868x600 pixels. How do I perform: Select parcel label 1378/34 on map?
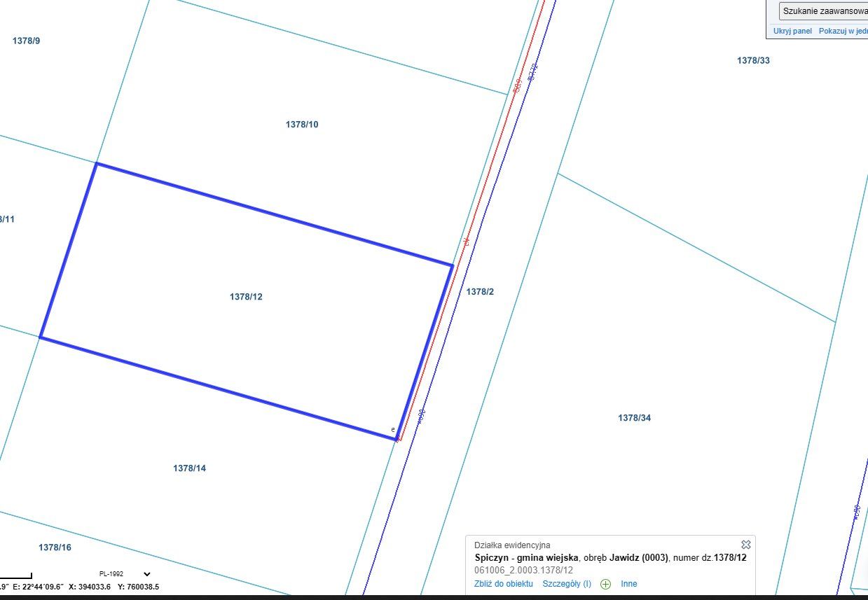point(634,418)
